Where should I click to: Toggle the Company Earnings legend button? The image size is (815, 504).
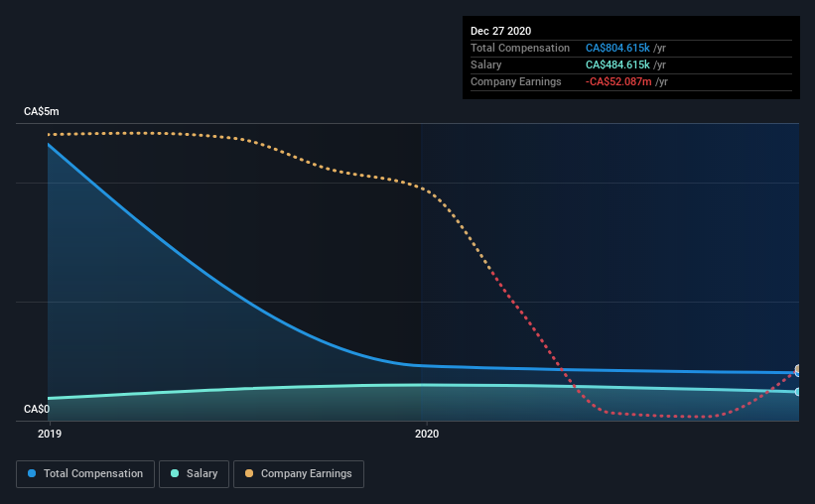click(x=299, y=474)
